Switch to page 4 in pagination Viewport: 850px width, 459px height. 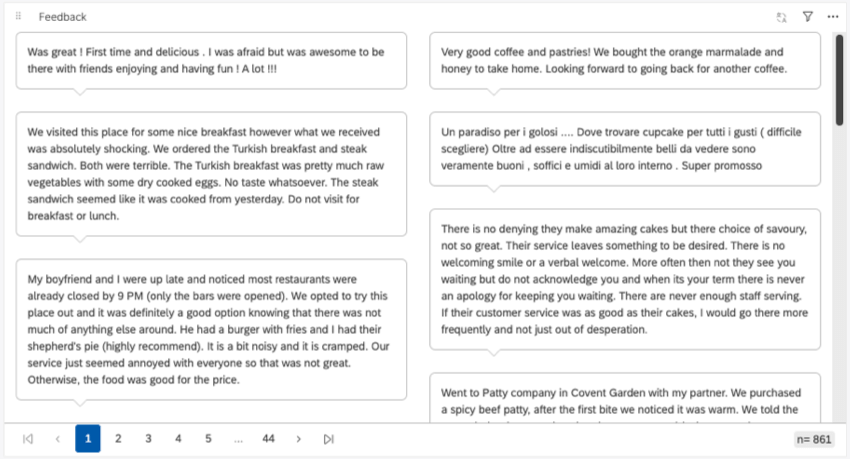tap(178, 439)
